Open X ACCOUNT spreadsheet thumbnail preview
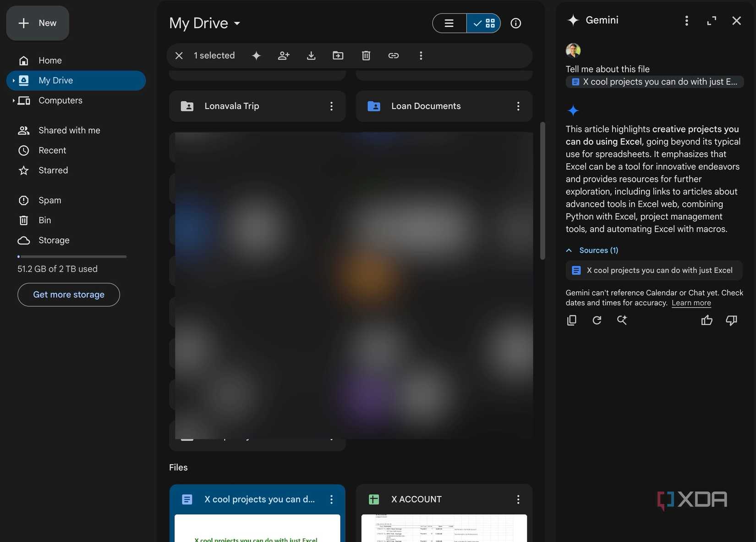The image size is (756, 542). pyautogui.click(x=444, y=528)
